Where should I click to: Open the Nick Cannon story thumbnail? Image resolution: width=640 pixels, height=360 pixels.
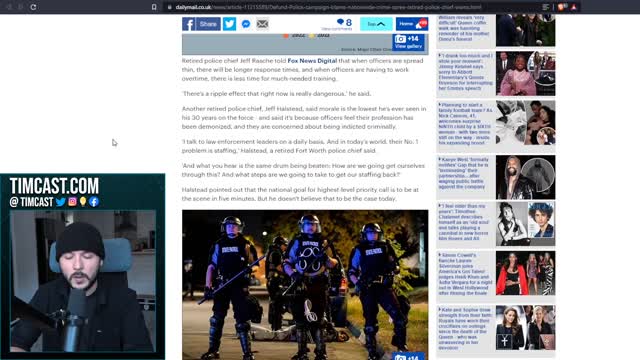[525, 123]
